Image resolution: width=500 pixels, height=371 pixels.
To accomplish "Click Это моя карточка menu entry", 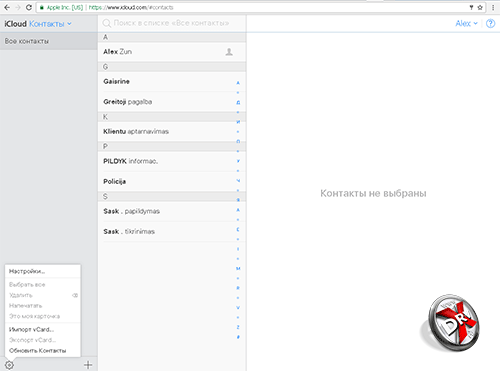I will tap(43, 316).
